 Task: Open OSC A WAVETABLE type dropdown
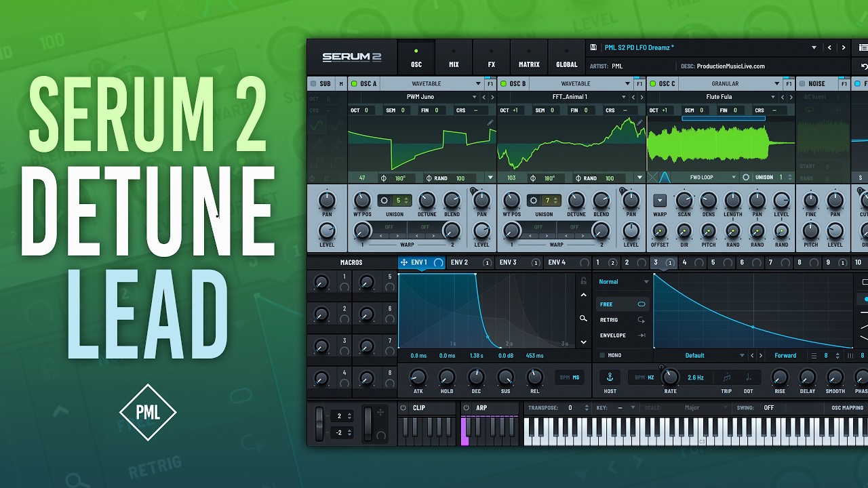pos(431,84)
